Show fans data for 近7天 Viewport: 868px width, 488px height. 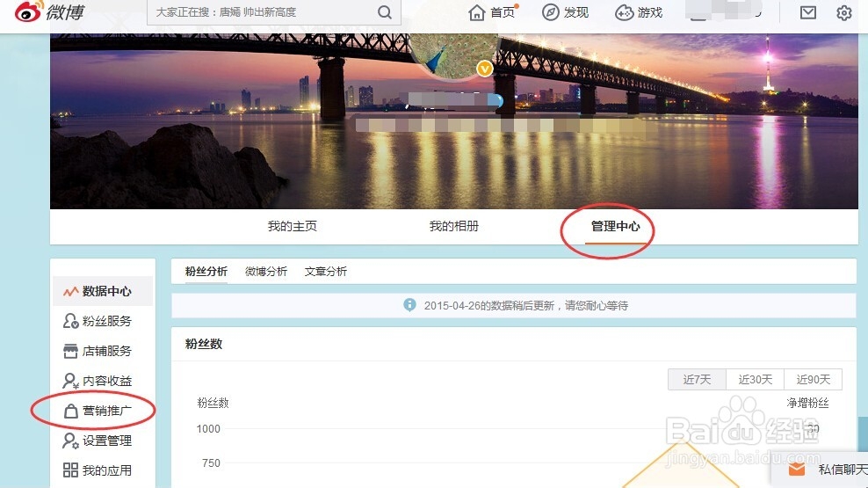tap(697, 380)
